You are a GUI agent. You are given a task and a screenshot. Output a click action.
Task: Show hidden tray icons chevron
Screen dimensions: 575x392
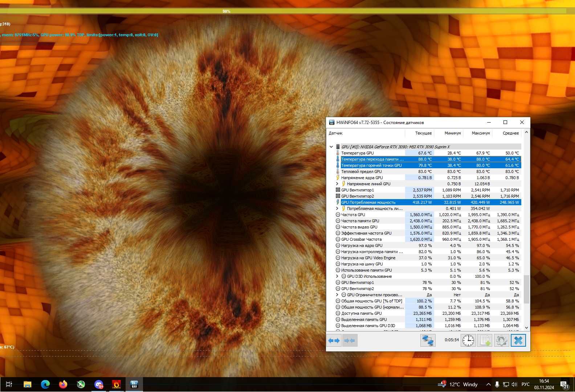click(488, 384)
